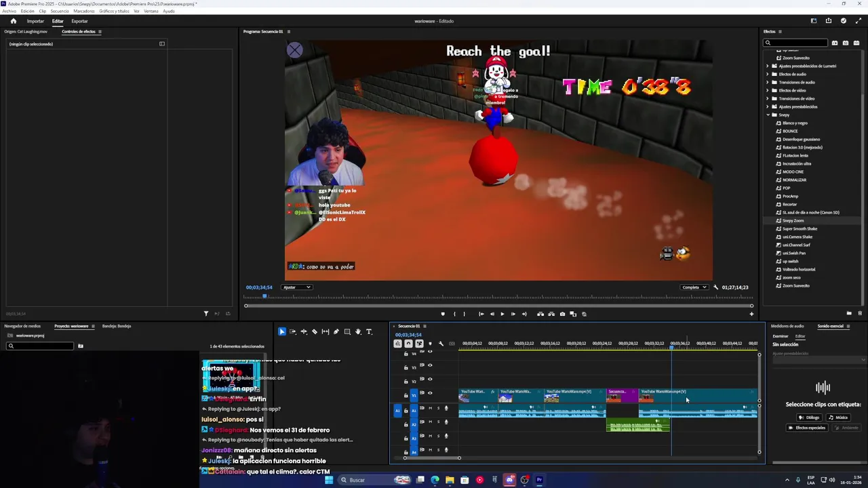The width and height of the screenshot is (868, 488).
Task: Select the Razor tool in tools panel
Action: click(315, 331)
